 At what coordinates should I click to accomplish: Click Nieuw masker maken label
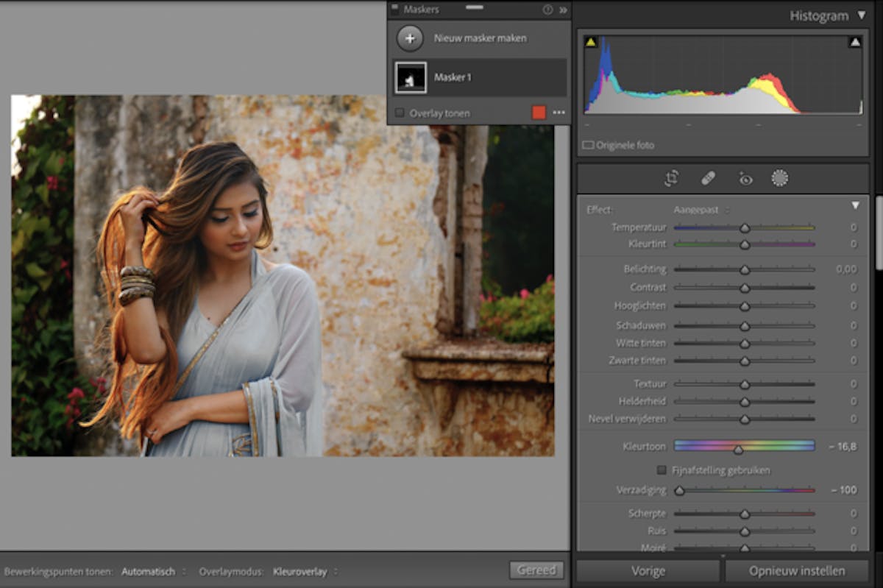[x=480, y=38]
